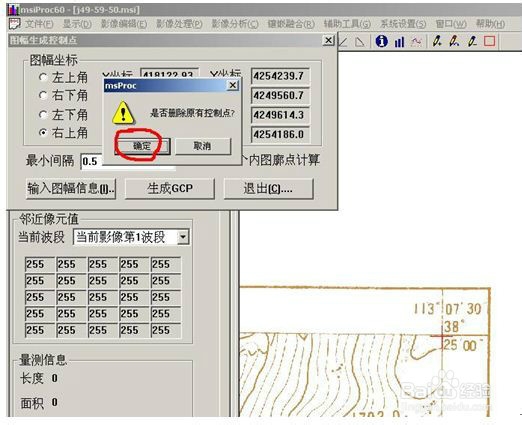Select the 左上角 radio button
This screenshot has height=425, width=522.
(43, 77)
